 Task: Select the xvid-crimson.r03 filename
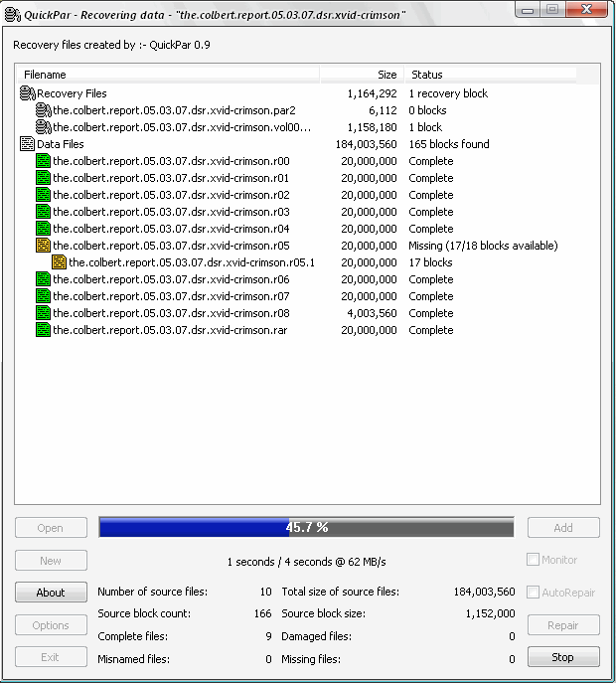(x=171, y=212)
